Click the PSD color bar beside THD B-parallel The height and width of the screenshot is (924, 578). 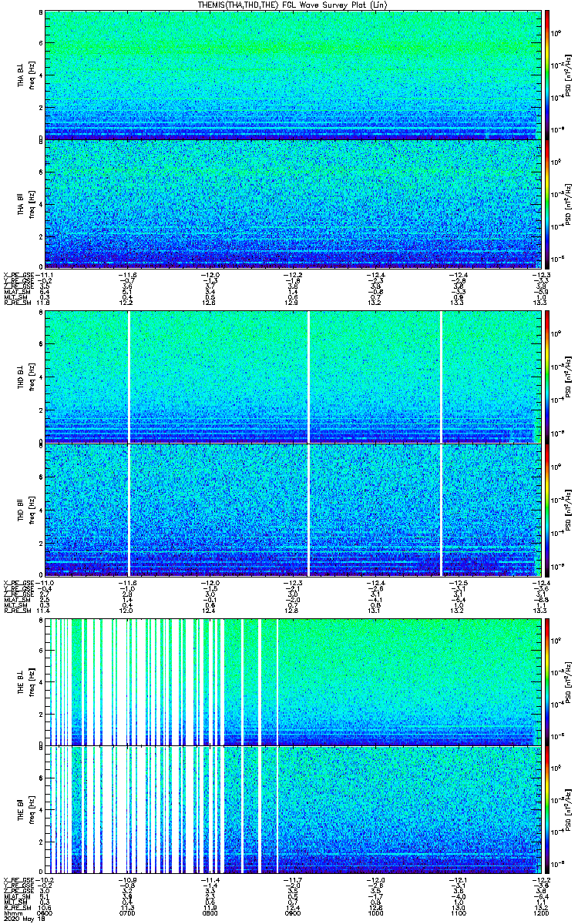click(547, 507)
